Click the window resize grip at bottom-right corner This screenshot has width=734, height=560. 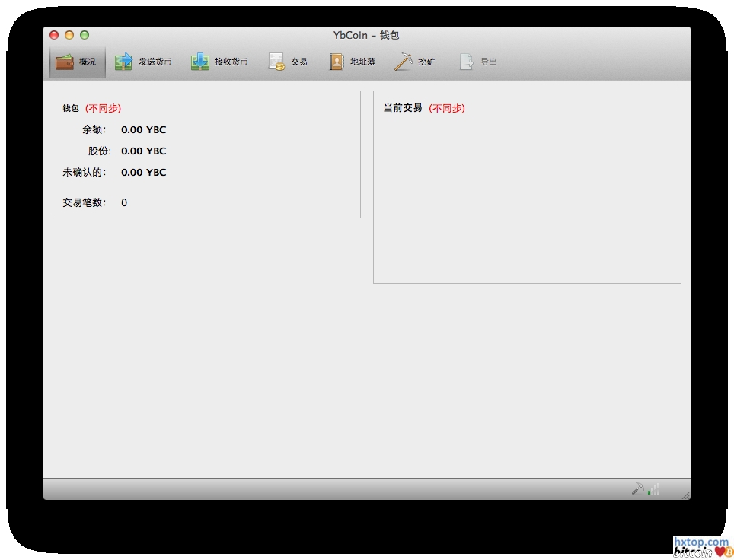pyautogui.click(x=685, y=494)
